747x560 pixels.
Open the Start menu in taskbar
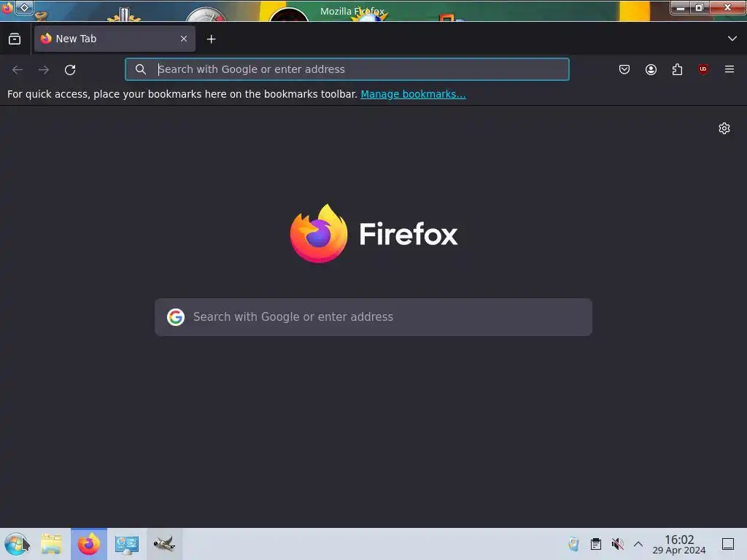tap(16, 544)
